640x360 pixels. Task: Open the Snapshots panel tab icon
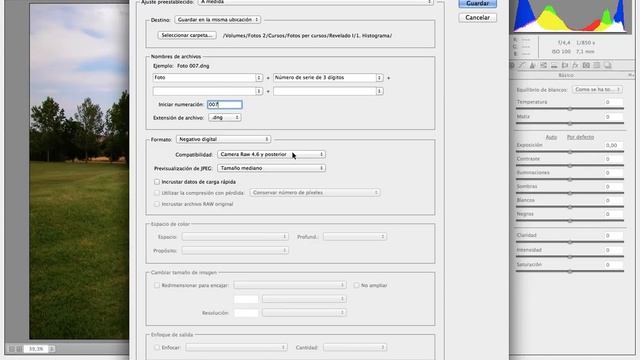(608, 65)
